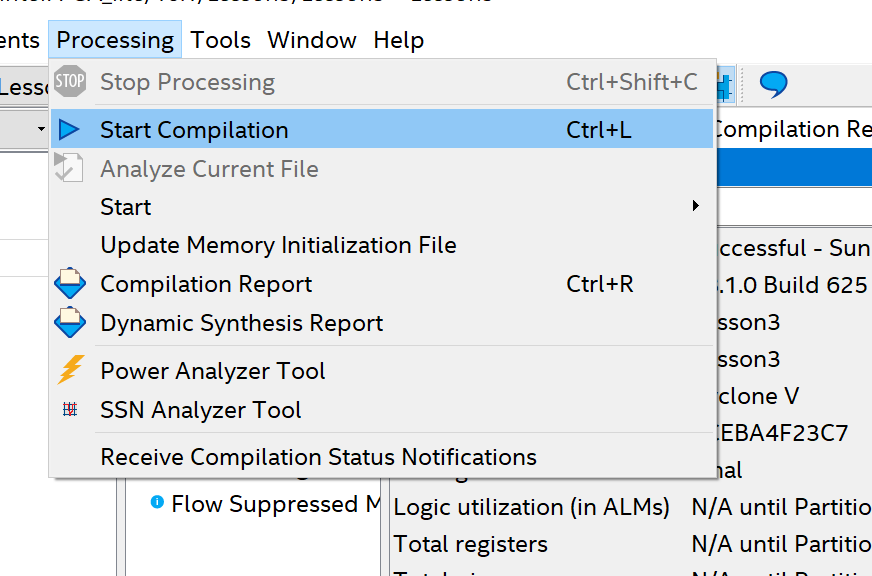Click the Analyze Current File icon
Screen dimensions: 872x576
(x=69, y=168)
